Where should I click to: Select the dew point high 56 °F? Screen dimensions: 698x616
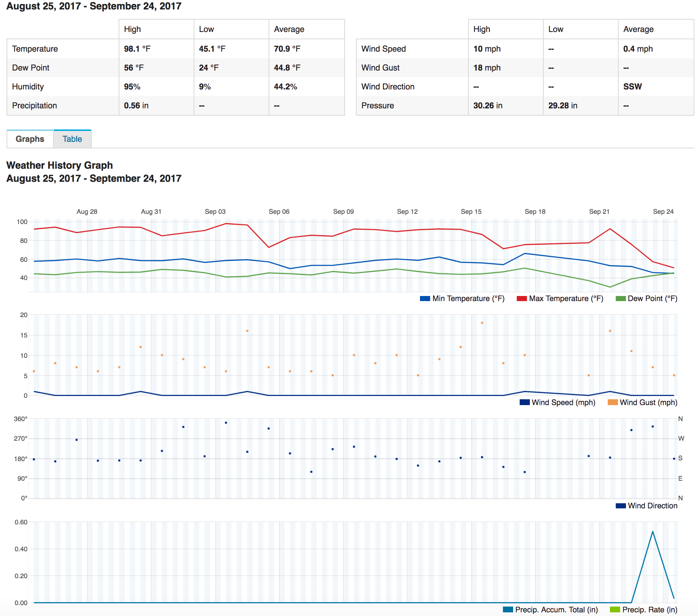pos(134,68)
